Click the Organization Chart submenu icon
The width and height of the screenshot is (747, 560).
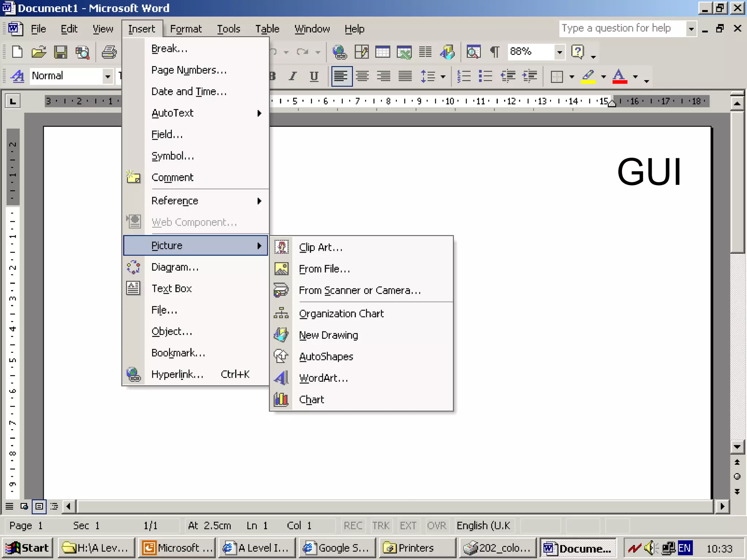[x=281, y=313]
